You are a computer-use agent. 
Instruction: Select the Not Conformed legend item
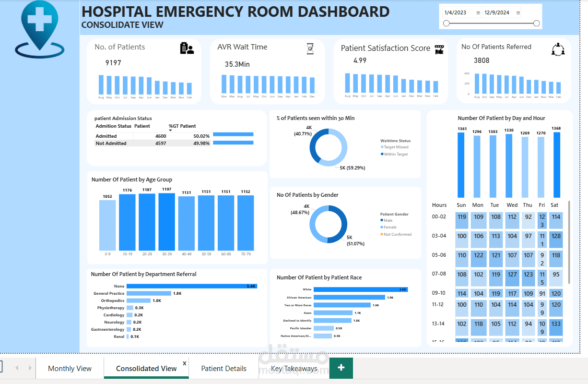(396, 234)
